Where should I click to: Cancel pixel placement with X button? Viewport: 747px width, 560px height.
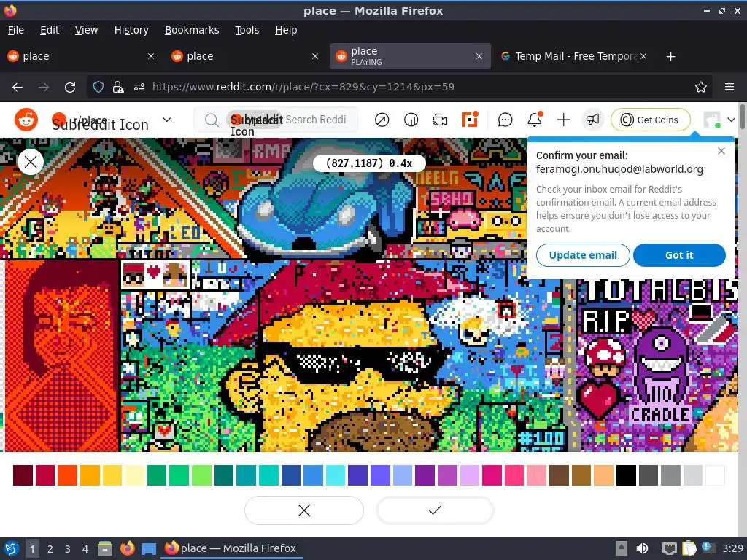[304, 510]
